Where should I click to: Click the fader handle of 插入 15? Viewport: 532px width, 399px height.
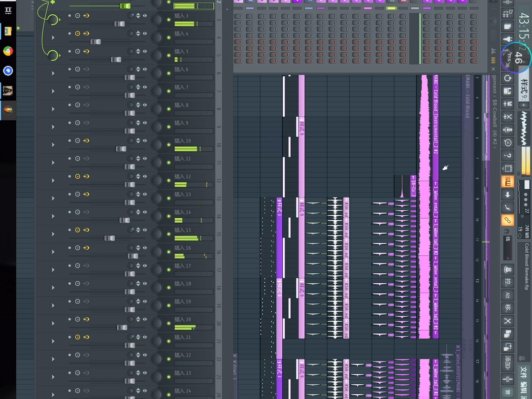pos(109,238)
